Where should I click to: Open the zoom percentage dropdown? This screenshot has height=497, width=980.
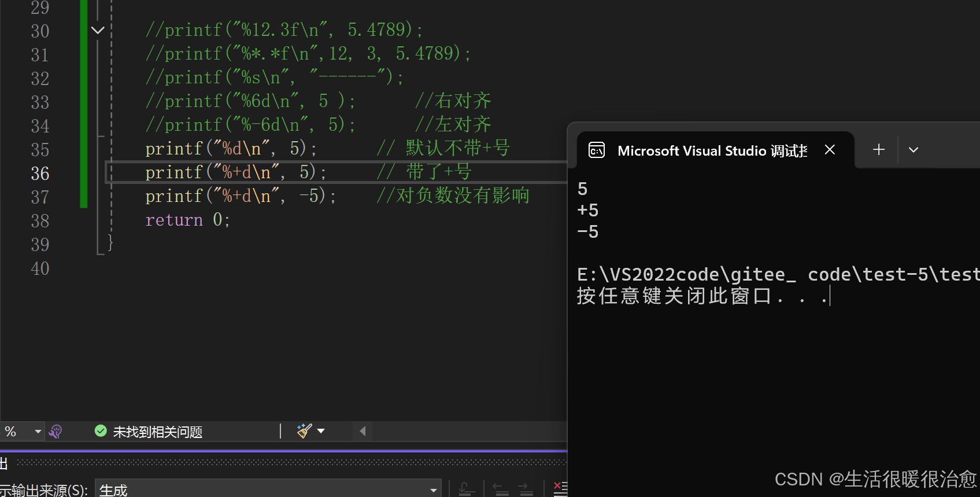click(38, 432)
